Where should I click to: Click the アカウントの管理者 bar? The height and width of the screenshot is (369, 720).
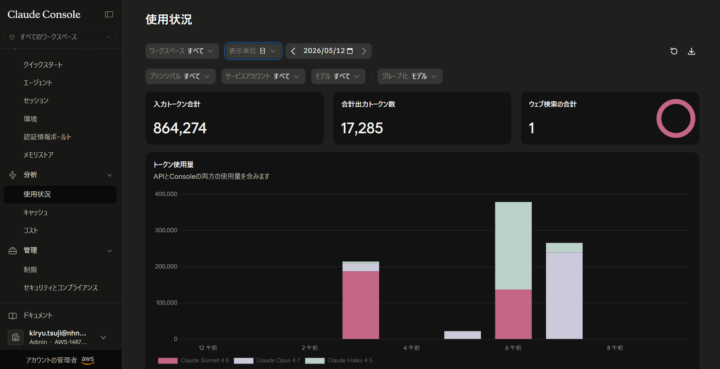[x=61, y=360]
